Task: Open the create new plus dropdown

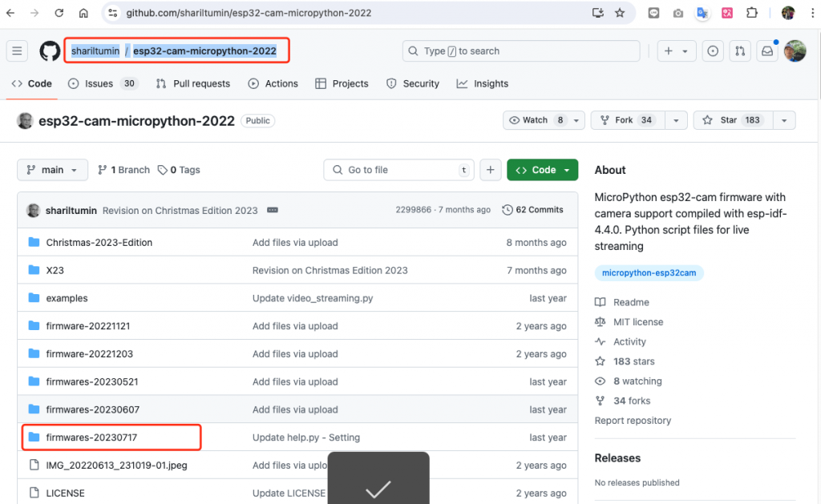Action: [676, 50]
